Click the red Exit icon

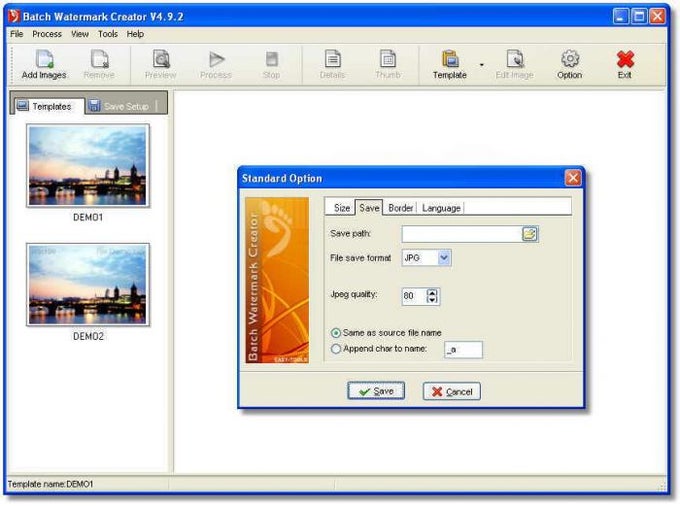625,59
